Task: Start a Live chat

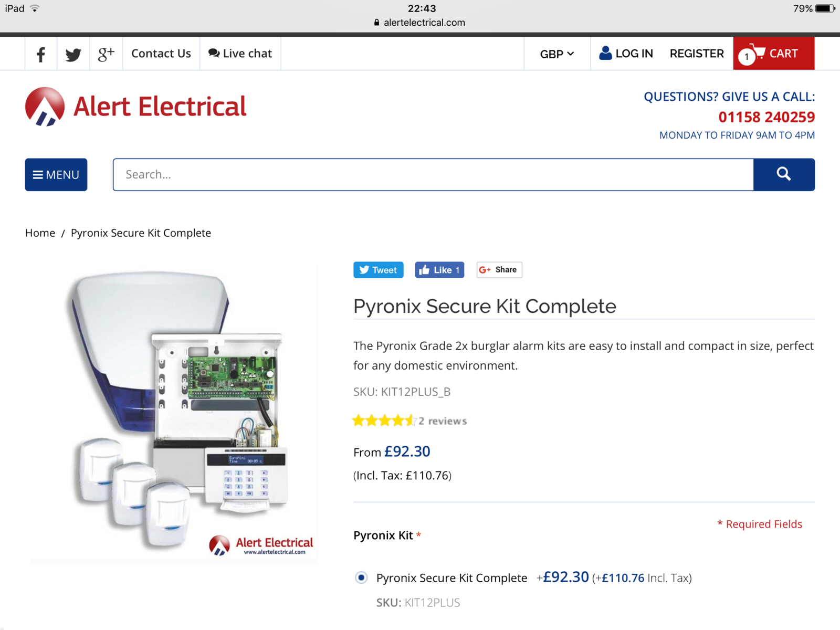Action: pos(240,54)
